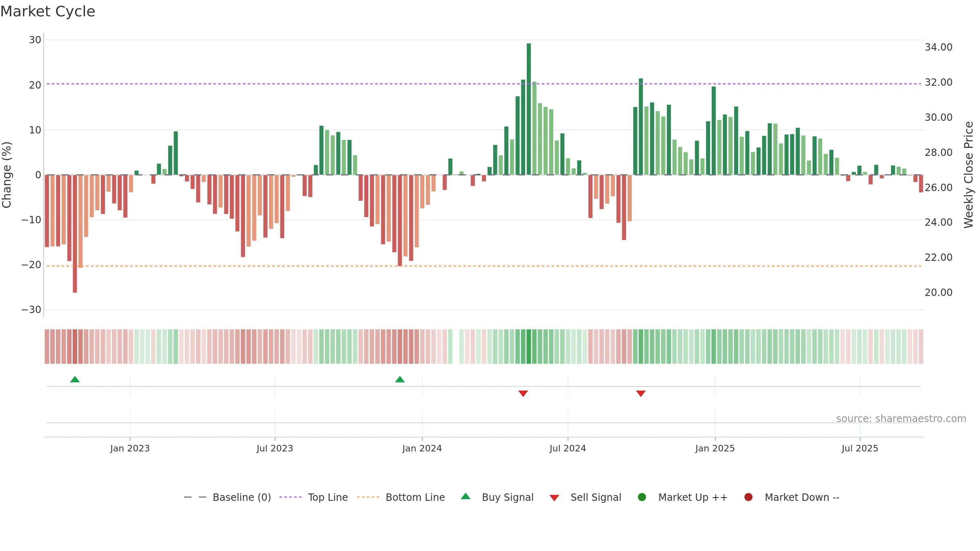Click the Baseline (0) legend entry
Viewport: 980px width, 551px height.
[227, 497]
